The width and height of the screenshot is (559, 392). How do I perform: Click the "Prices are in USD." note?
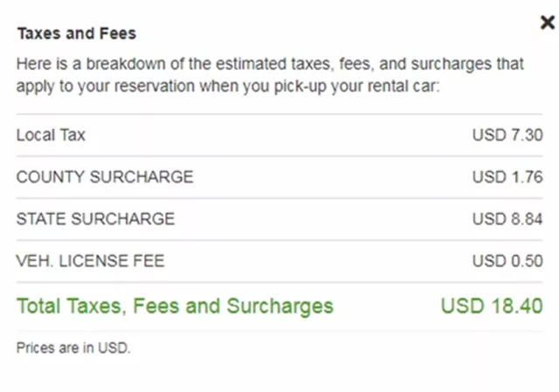pyautogui.click(x=73, y=347)
